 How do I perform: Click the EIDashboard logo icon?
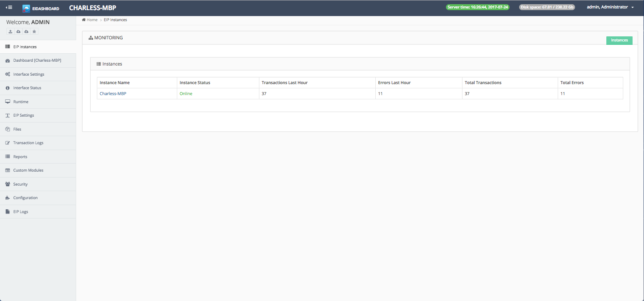26,8
